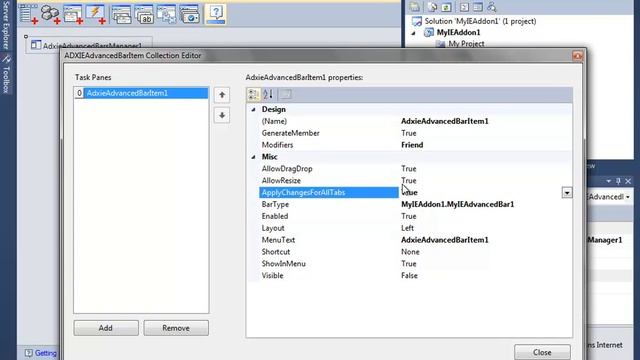Viewport: 640px width, 360px height.
Task: Select the Visible property
Action: point(273,276)
